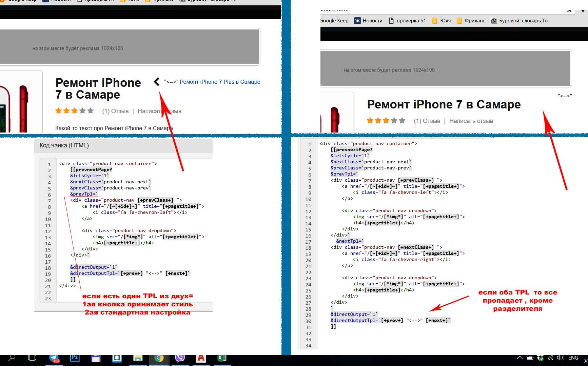Click line number 34 in the right editor
This screenshot has height=366, width=588.
coord(308,346)
